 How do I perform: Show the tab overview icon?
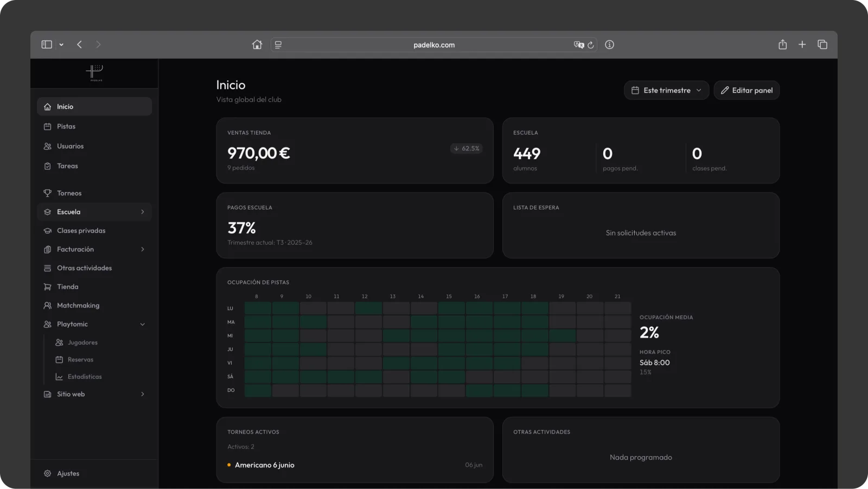tap(822, 45)
